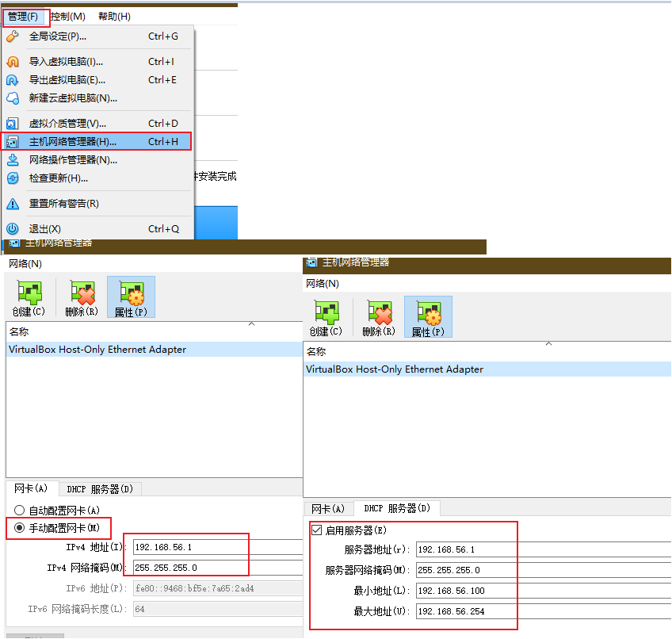Click the warning triangle icon
This screenshot has width=672, height=639.
click(x=13, y=204)
